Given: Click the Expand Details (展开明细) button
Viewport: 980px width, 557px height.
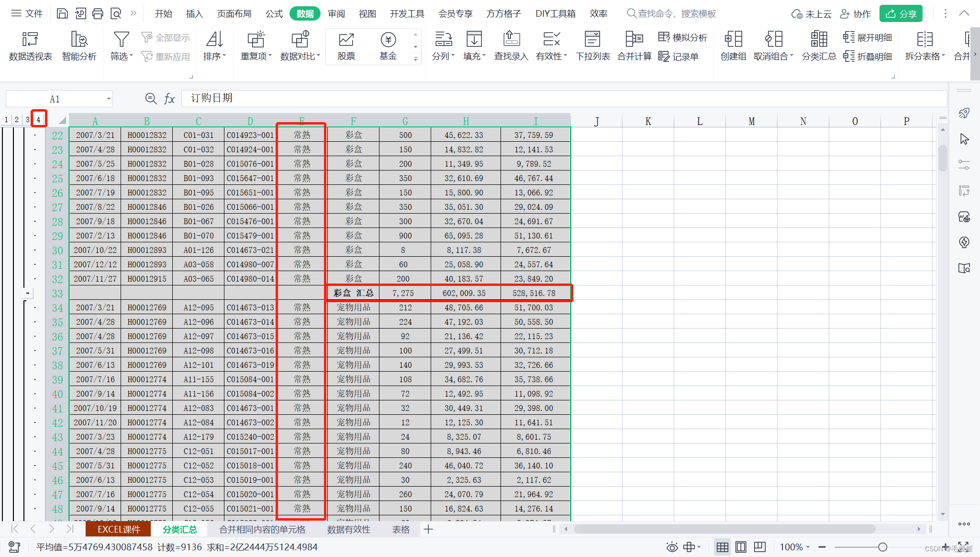Looking at the screenshot, I should pos(868,37).
